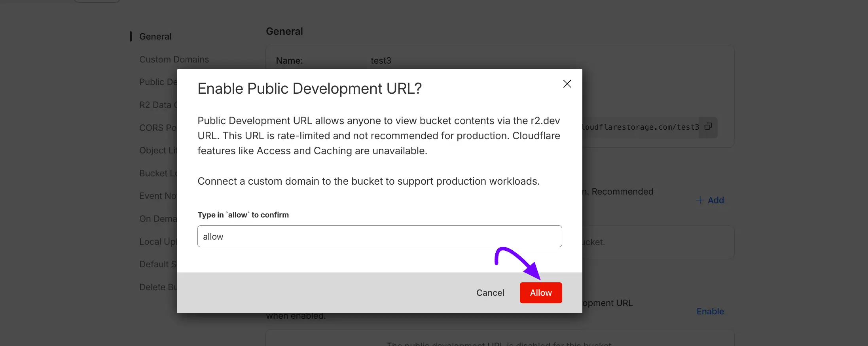Select Object Lifecycle sidebar item
The image size is (868, 346).
(x=158, y=150)
